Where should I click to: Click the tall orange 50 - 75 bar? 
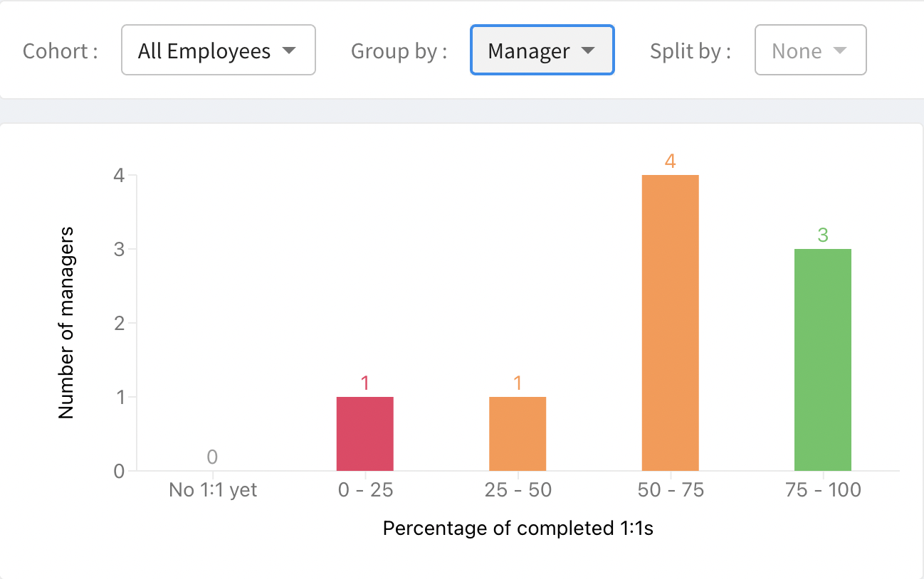pyautogui.click(x=670, y=323)
